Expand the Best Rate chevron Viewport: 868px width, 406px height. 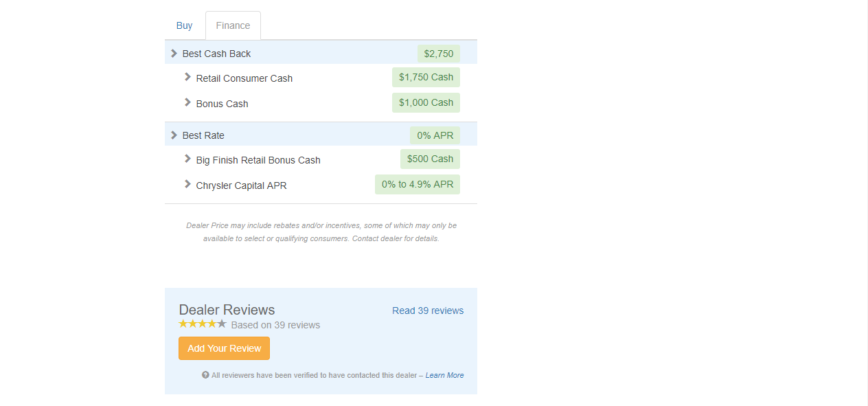(174, 135)
